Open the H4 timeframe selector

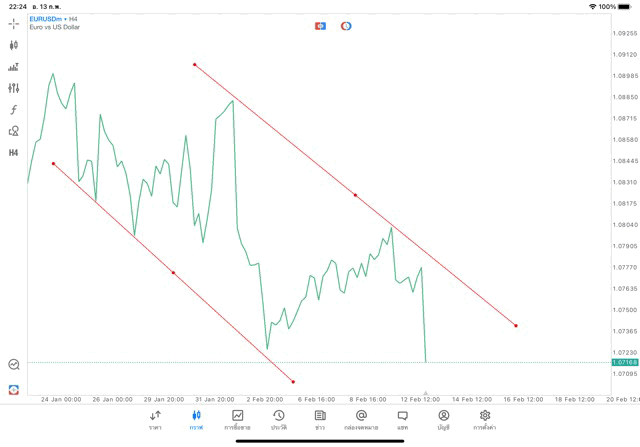coord(14,153)
